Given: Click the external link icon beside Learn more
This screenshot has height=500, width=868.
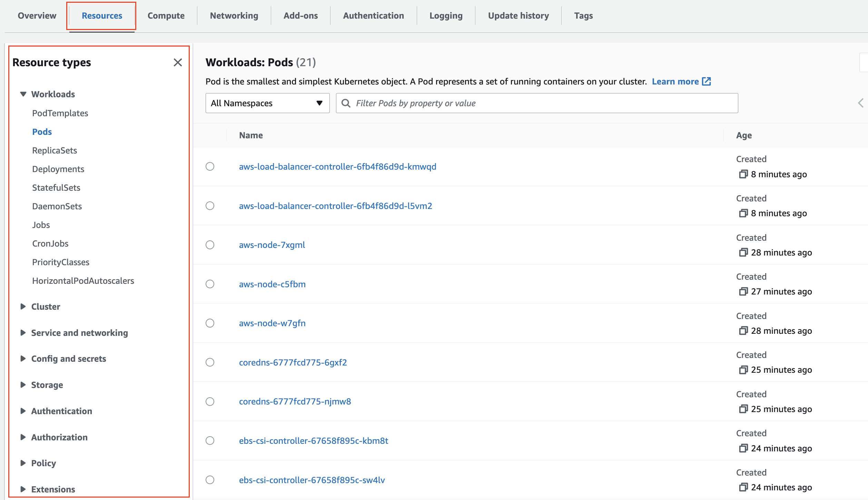Looking at the screenshot, I should pyautogui.click(x=707, y=81).
